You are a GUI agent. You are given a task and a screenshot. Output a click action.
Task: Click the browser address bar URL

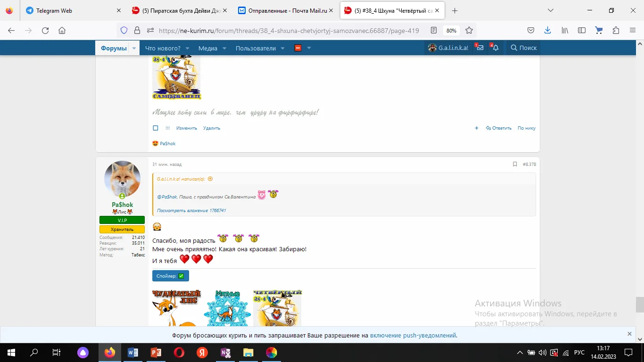pyautogui.click(x=289, y=31)
